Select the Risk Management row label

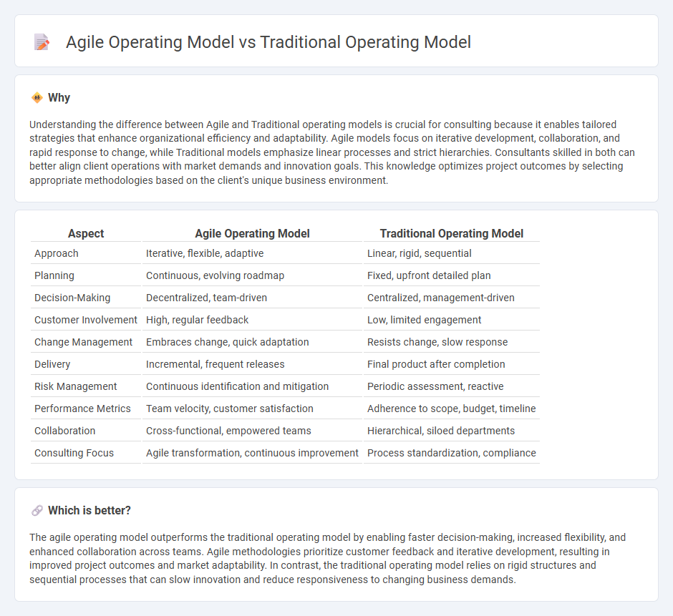(76, 386)
